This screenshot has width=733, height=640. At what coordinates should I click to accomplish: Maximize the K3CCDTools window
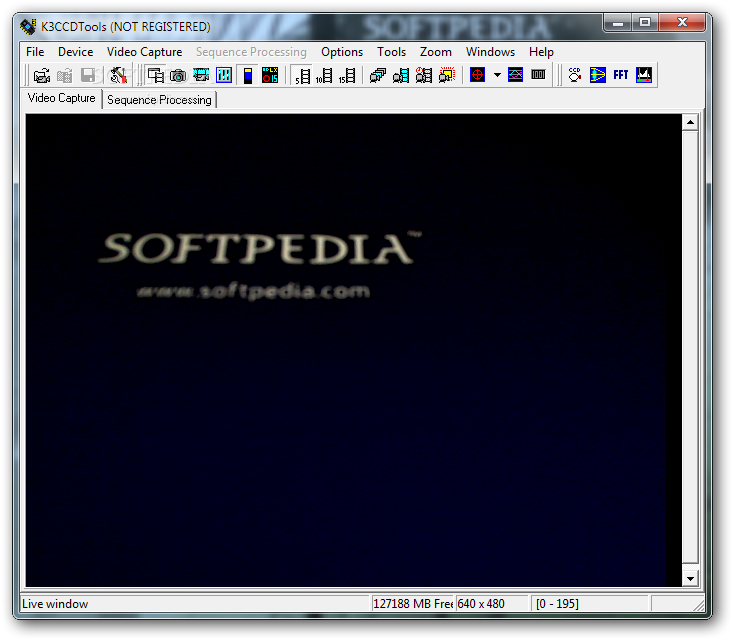(645, 22)
